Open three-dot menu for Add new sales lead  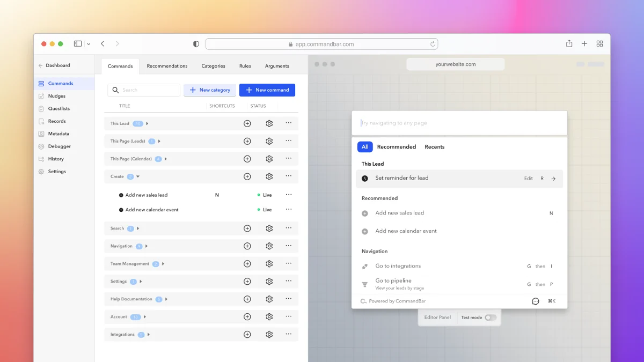tap(289, 195)
